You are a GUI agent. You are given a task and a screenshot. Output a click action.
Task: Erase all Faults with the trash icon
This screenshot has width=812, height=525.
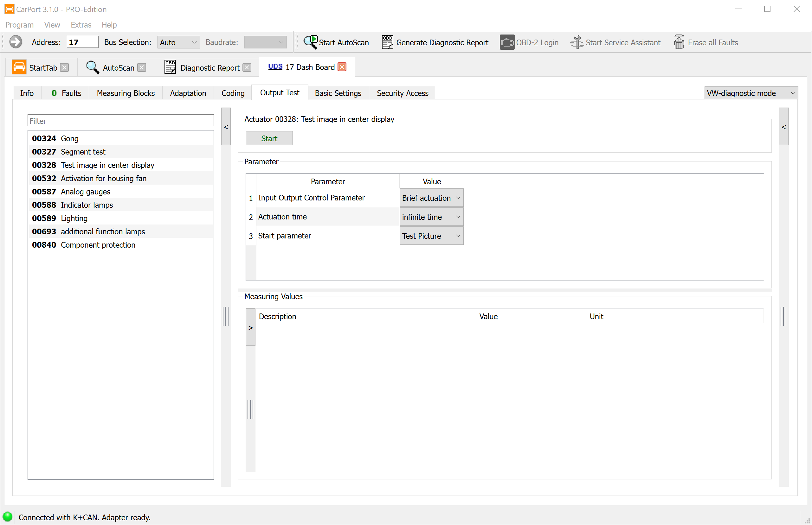679,41
